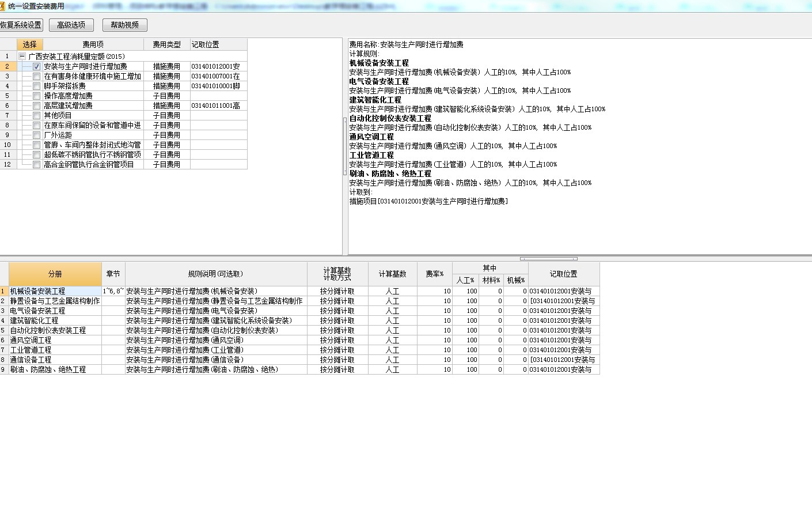Enable the 高层建筑增加费 checkbox
Image resolution: width=812 pixels, height=506 pixels.
tap(37, 105)
